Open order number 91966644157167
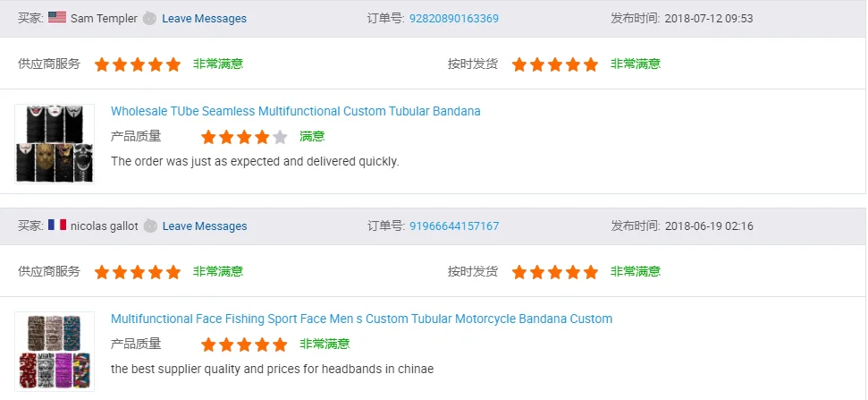868x400 pixels. pos(454,226)
